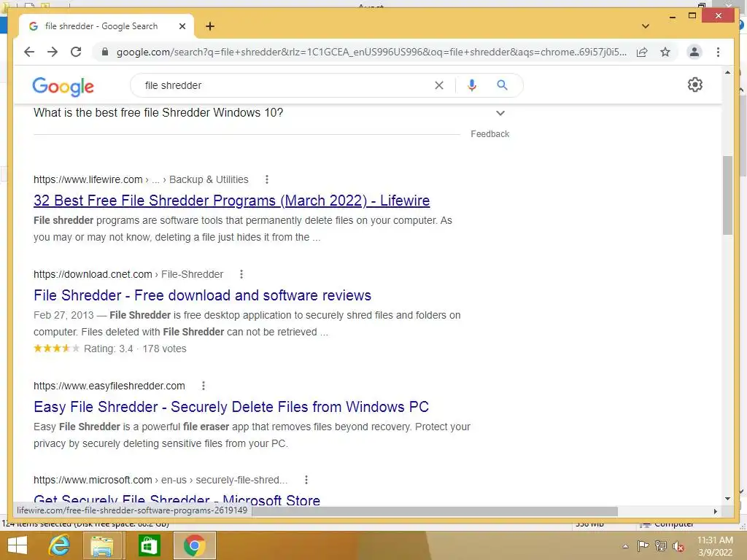Launch Internet Explorer from the taskbar

point(59,545)
